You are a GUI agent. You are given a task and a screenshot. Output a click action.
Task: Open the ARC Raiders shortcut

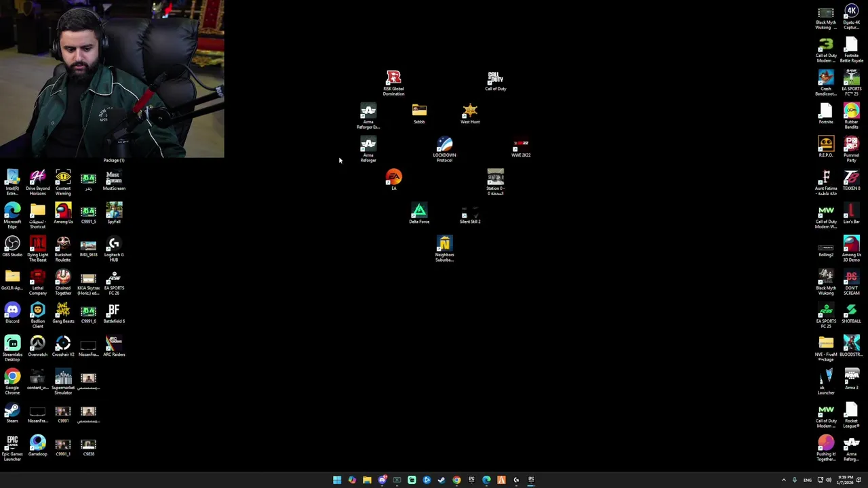coord(114,346)
